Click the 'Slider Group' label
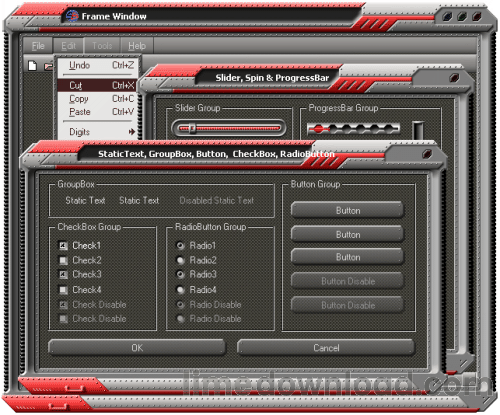Image resolution: width=500 pixels, height=415 pixels. tap(198, 108)
